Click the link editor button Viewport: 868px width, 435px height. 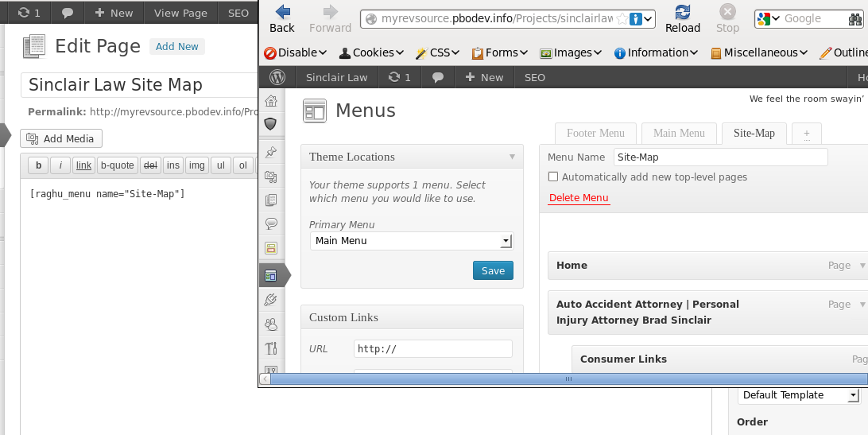pyautogui.click(x=83, y=165)
